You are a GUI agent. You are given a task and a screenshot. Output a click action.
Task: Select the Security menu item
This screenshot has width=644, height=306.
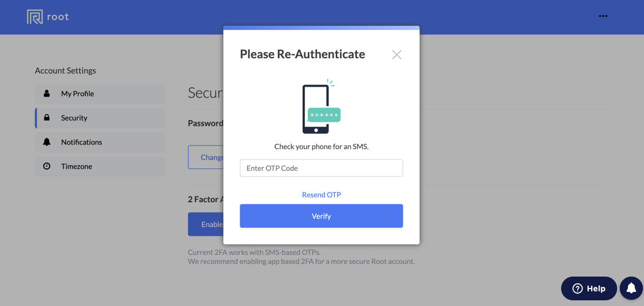tap(100, 118)
